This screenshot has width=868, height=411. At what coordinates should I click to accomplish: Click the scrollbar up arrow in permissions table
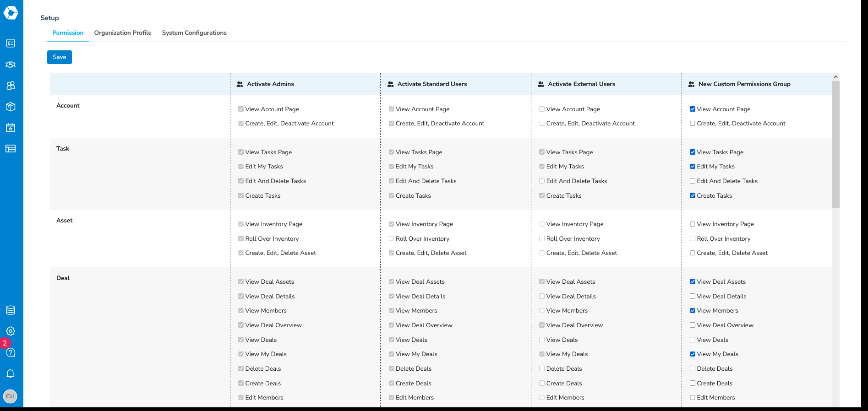pos(835,77)
